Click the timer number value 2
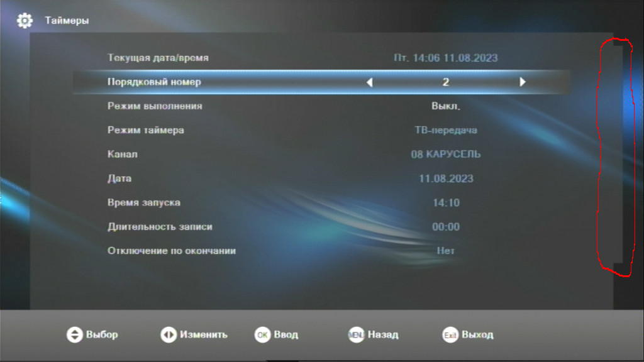 click(x=446, y=82)
